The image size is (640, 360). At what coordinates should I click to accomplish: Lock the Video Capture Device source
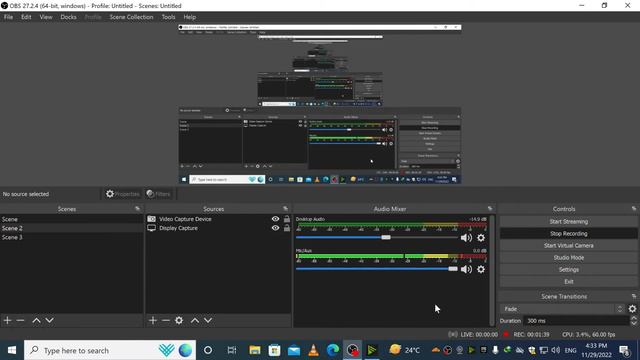click(x=287, y=219)
